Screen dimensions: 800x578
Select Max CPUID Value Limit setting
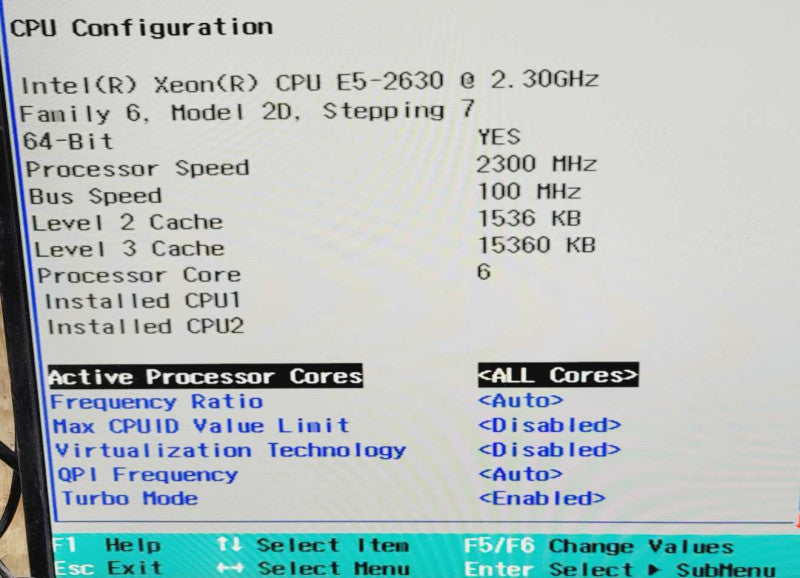201,425
